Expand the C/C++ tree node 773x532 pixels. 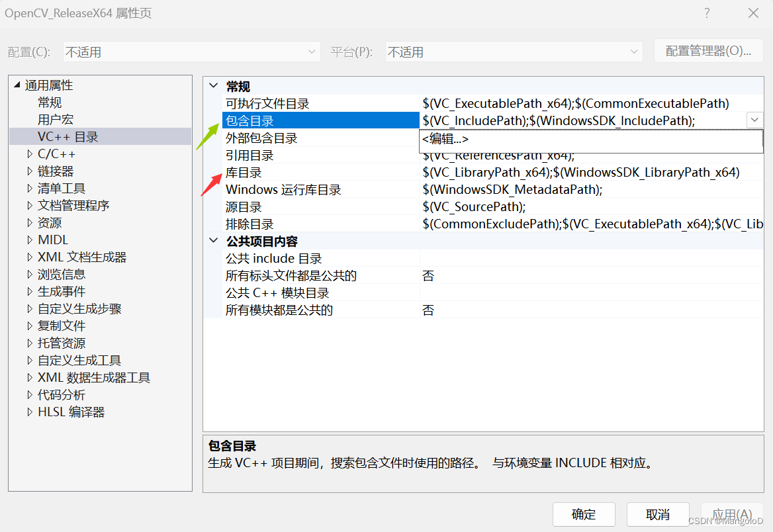30,154
